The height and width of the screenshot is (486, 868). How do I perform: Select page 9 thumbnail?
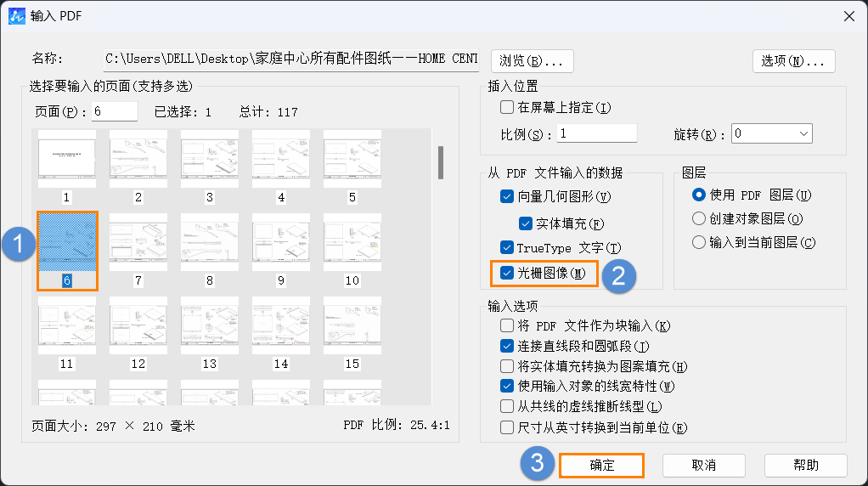click(x=281, y=242)
